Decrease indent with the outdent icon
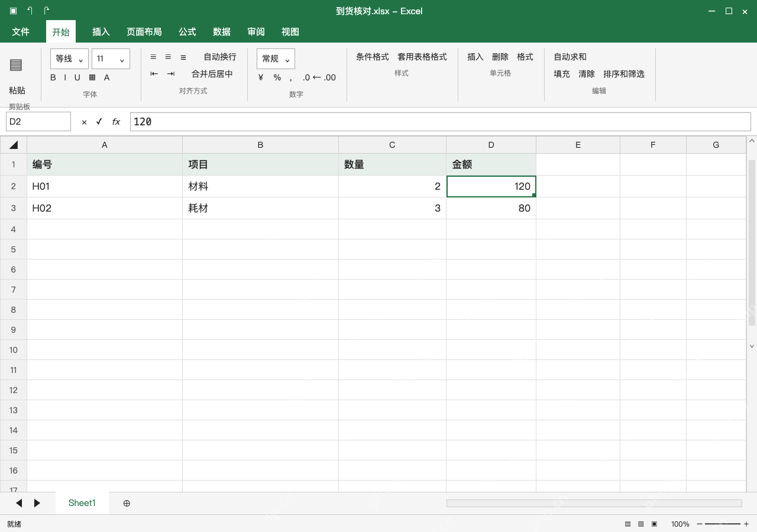Viewport: 757px width, 532px height. pos(154,74)
